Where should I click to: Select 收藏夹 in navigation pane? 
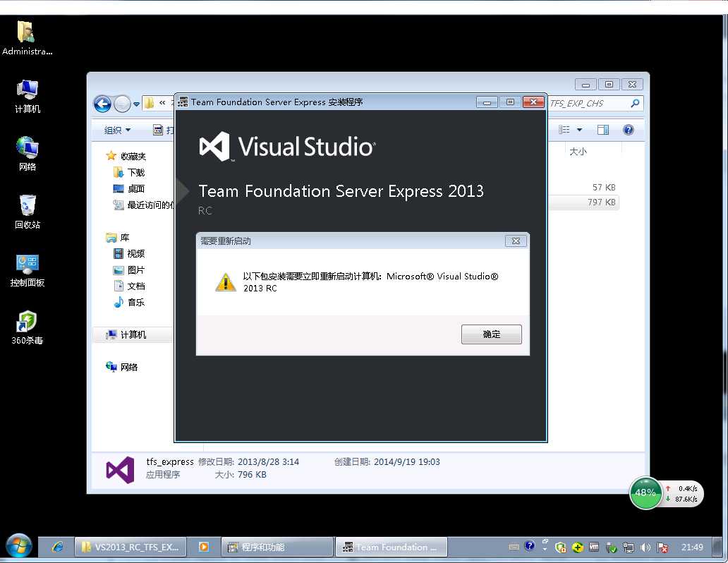(x=126, y=156)
